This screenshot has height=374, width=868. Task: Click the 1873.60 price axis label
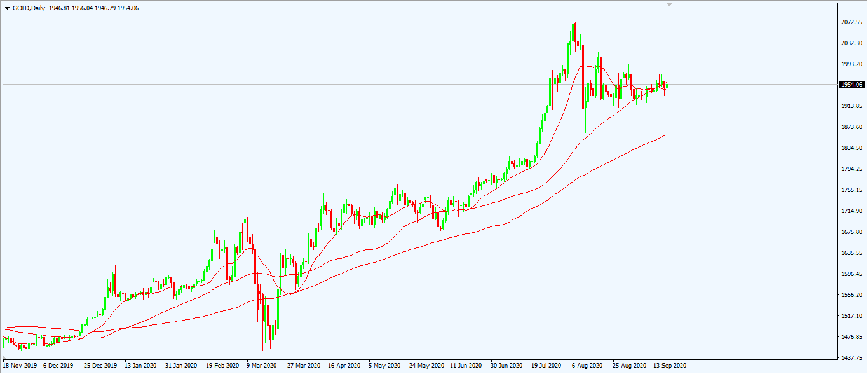[851, 127]
